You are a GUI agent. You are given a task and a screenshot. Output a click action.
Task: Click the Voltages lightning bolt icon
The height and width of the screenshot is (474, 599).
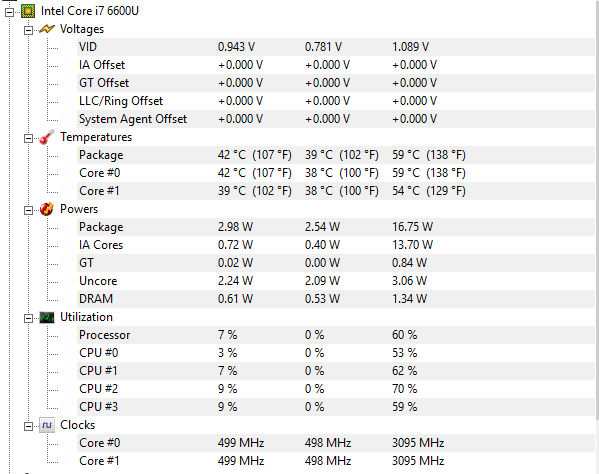click(x=47, y=29)
